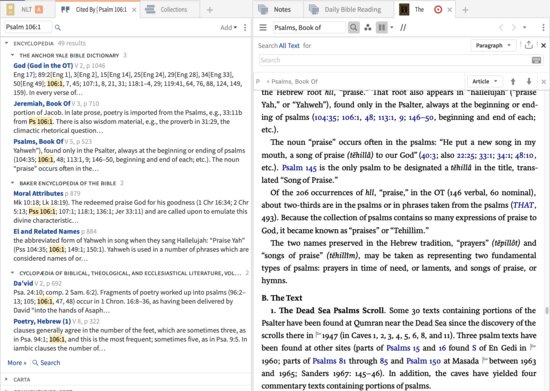The image size is (550, 391).
Task: Close the Cited By Psalm 106:1 tab
Action: [134, 10]
